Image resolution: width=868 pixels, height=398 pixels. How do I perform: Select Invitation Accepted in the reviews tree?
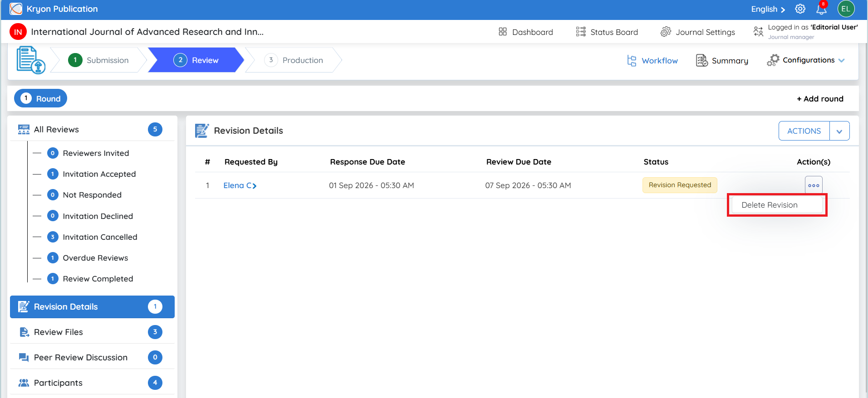[x=99, y=174]
